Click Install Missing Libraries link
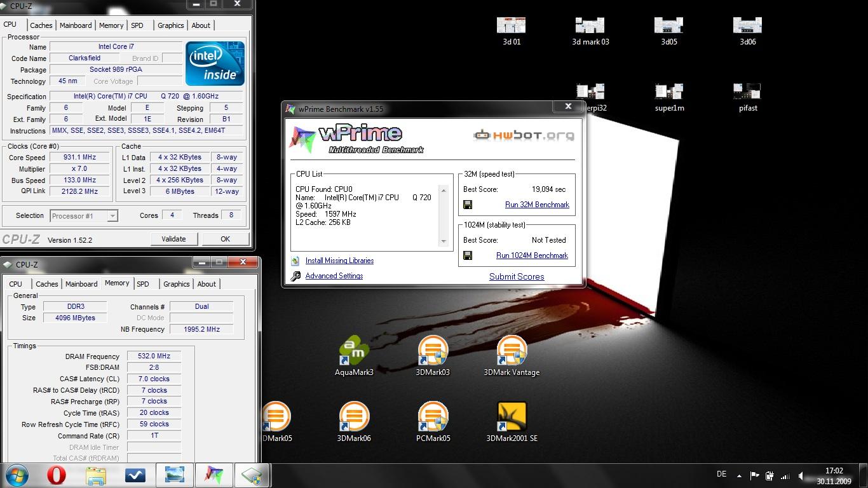The image size is (868, 488). pyautogui.click(x=339, y=261)
